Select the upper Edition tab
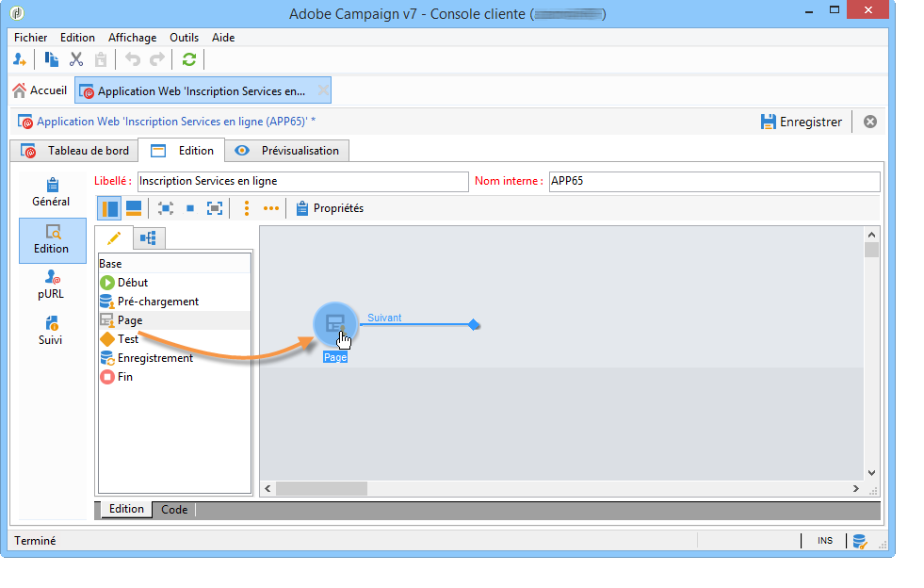The height and width of the screenshot is (588, 924). coord(182,151)
